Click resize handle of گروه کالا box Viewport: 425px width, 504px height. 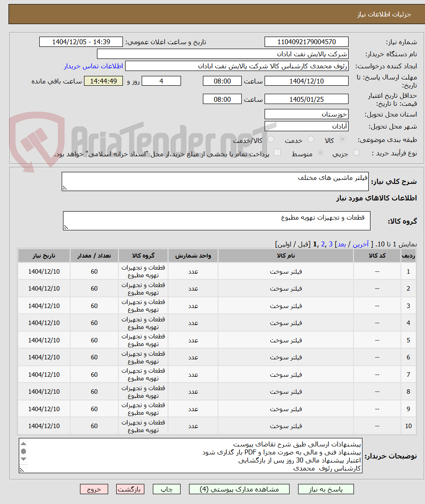(66, 227)
